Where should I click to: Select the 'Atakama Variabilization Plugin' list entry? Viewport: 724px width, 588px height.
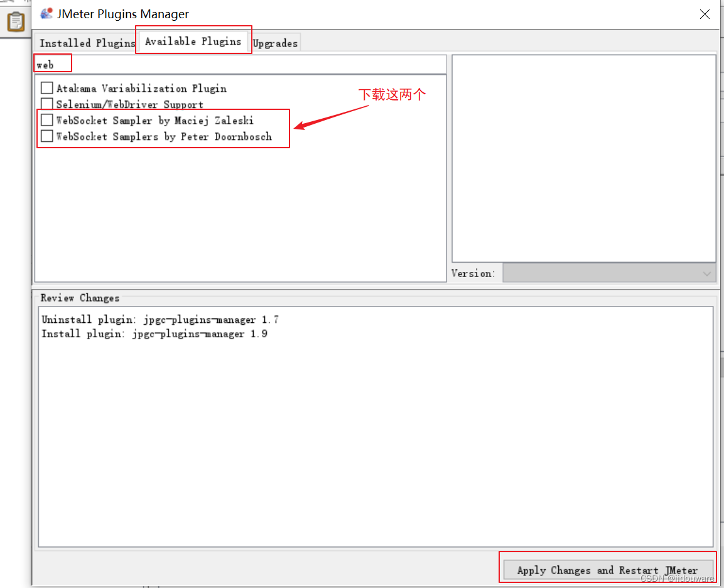click(x=141, y=88)
